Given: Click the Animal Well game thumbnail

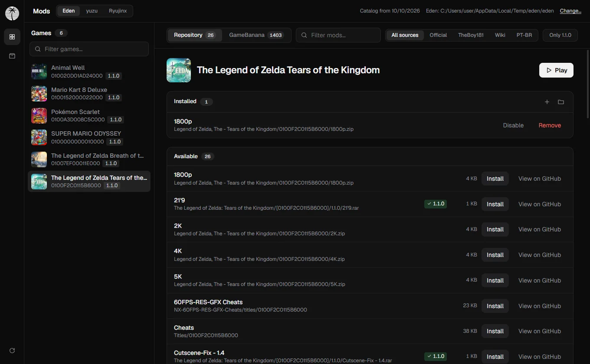Looking at the screenshot, I should (x=39, y=71).
